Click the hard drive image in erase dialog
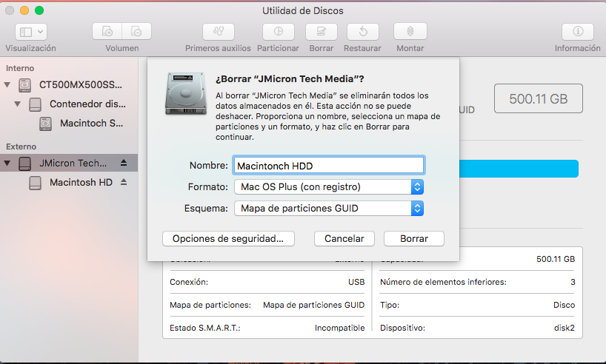This screenshot has width=606, height=364. point(185,93)
